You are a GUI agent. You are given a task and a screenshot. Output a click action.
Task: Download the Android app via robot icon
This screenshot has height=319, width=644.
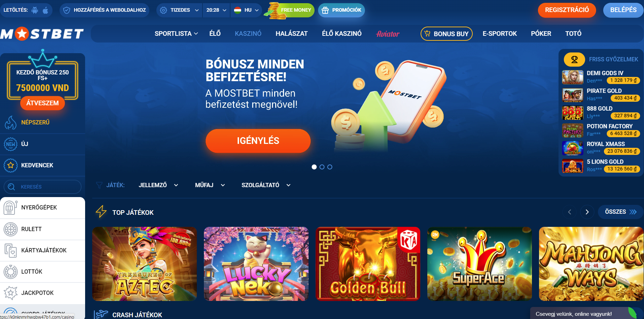pyautogui.click(x=35, y=10)
